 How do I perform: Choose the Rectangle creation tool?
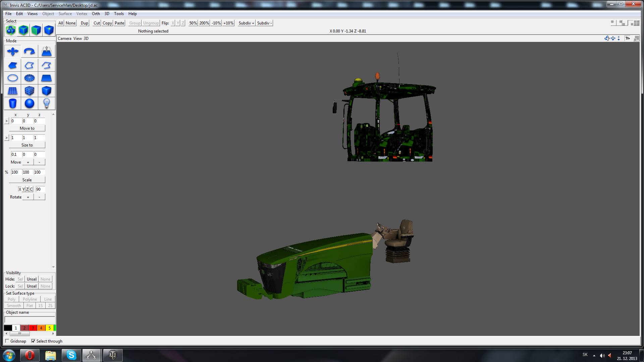(x=46, y=78)
